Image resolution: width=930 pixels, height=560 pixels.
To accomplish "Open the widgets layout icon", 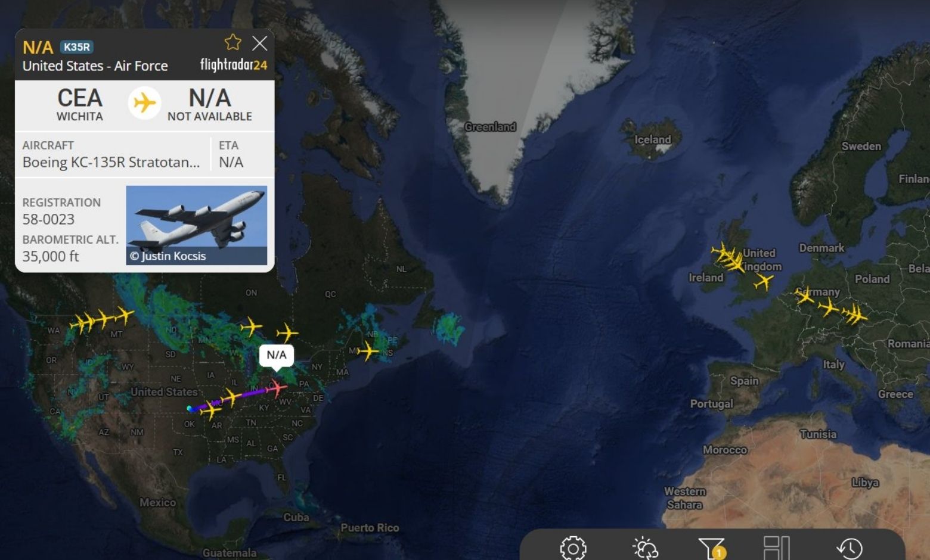I will (x=777, y=548).
